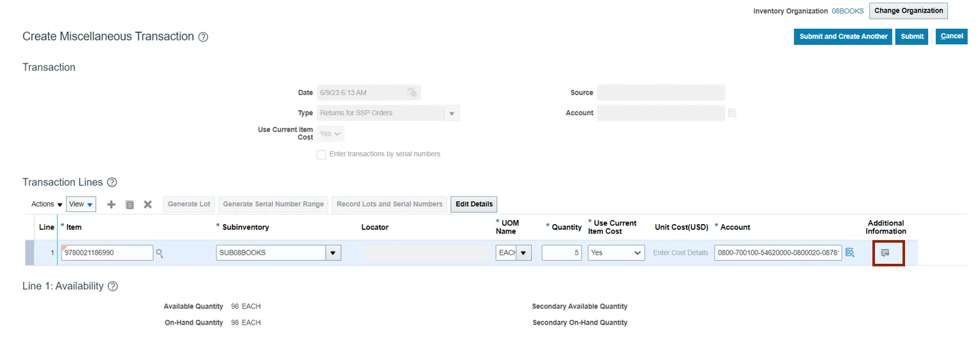This screenshot has width=980, height=356.
Task: Click Generate Serial Number Range
Action: (274, 204)
